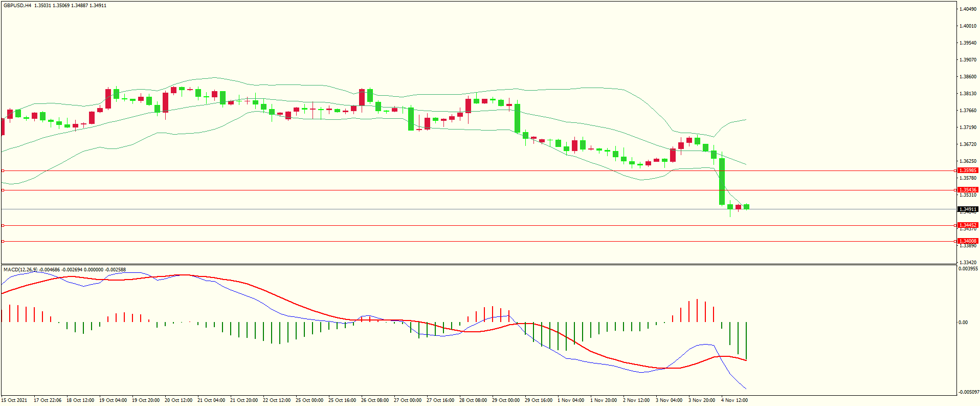Click the 1.33420 price scale label
Image resolution: width=980 pixels, height=406 pixels.
968,263
